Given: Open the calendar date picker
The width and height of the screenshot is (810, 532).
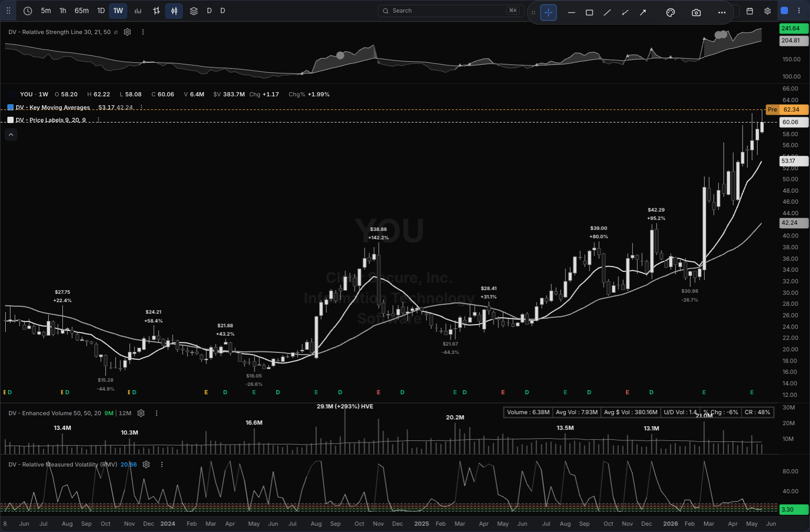Looking at the screenshot, I should pos(750,10).
